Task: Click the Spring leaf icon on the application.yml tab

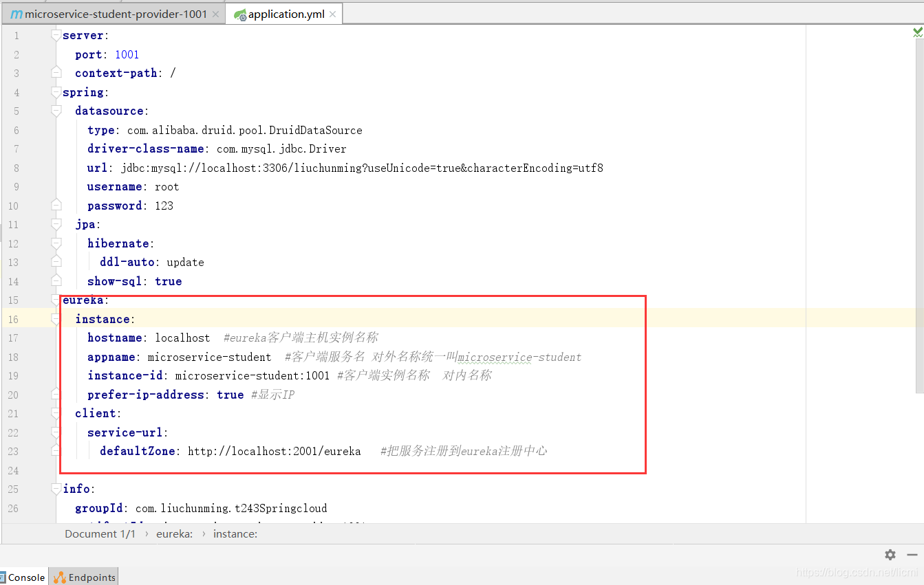Action: point(239,14)
